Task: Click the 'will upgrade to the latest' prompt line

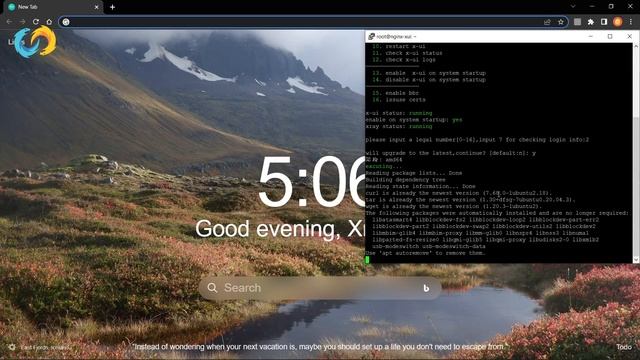Action: click(451, 153)
